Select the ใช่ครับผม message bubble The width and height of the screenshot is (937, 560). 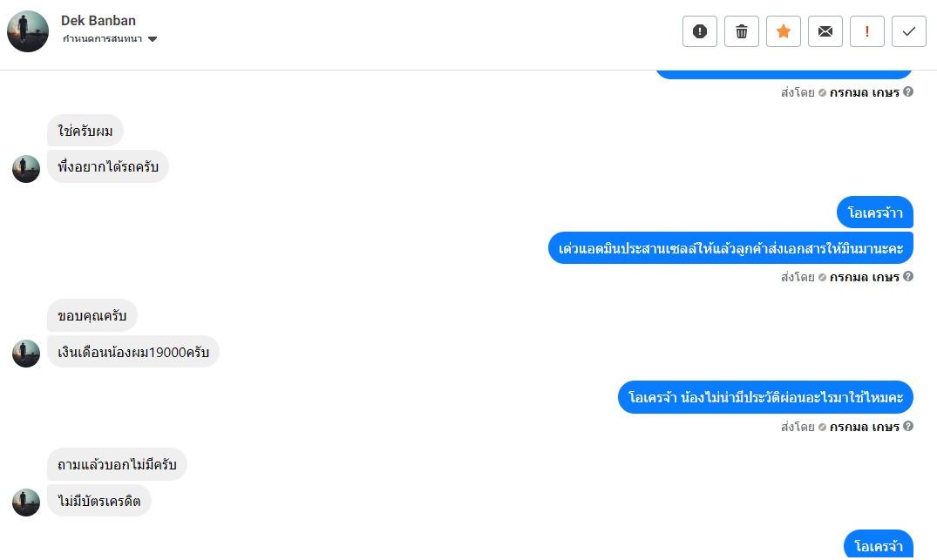85,131
